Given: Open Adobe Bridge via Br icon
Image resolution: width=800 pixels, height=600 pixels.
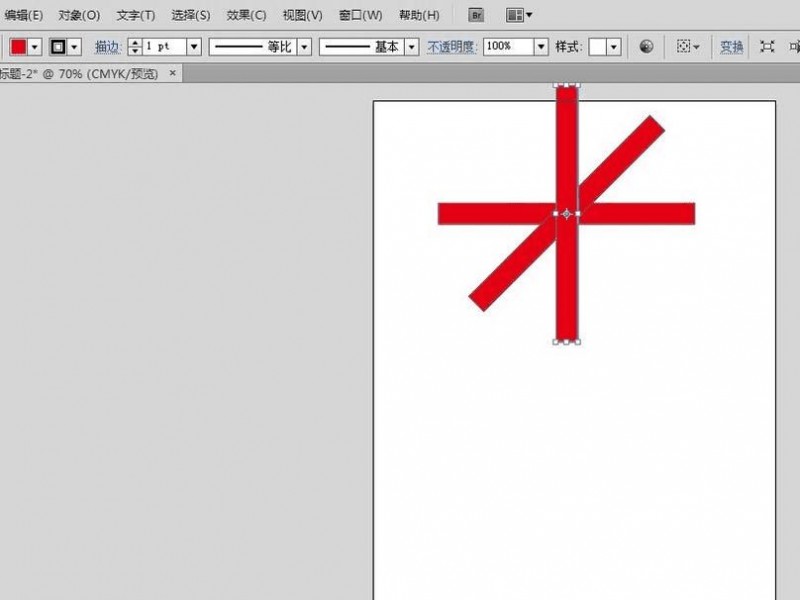Looking at the screenshot, I should [476, 15].
